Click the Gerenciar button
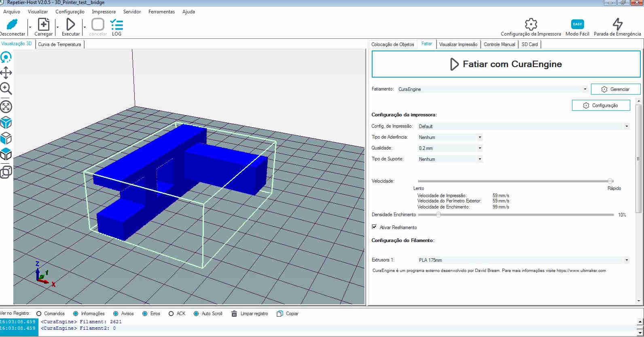 [x=616, y=89]
